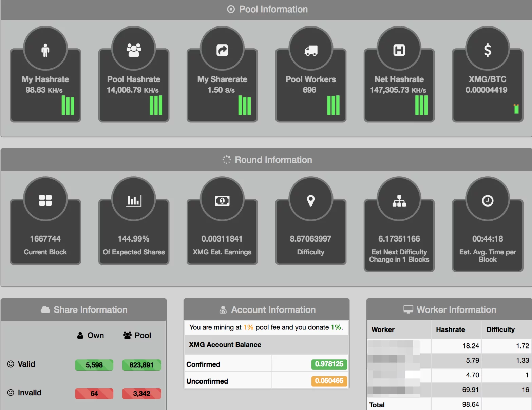532x410 pixels.
Task: Click the Unconfirmed balance 0.050465 badge
Action: (329, 381)
